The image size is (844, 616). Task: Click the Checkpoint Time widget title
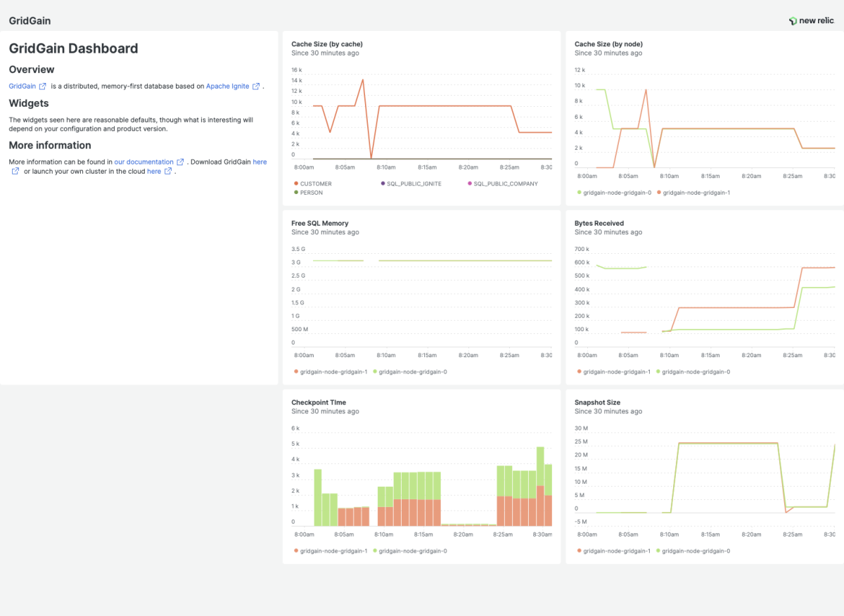pyautogui.click(x=318, y=402)
